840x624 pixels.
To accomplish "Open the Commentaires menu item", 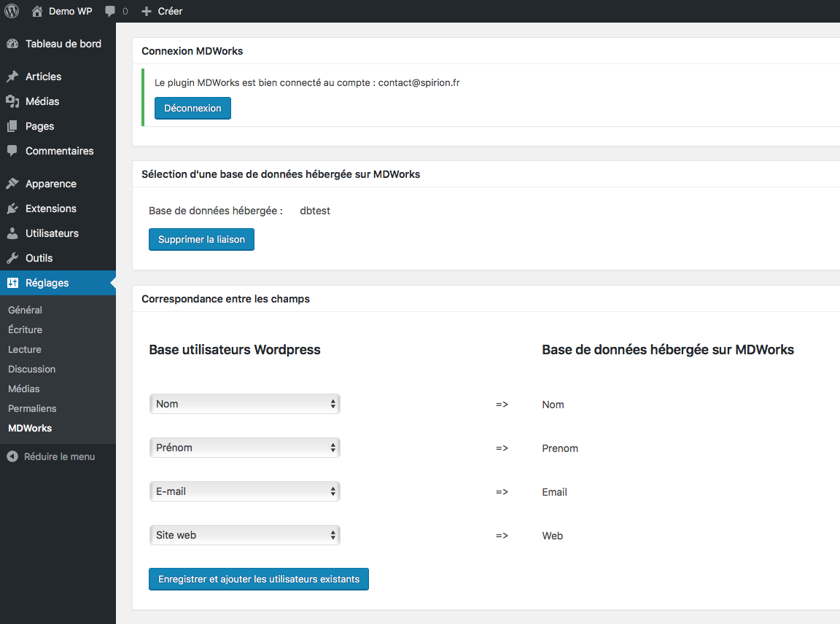I will pyautogui.click(x=58, y=151).
